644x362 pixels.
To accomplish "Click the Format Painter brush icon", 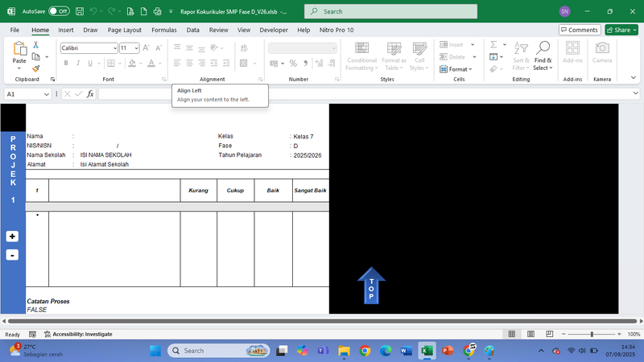I will point(36,69).
